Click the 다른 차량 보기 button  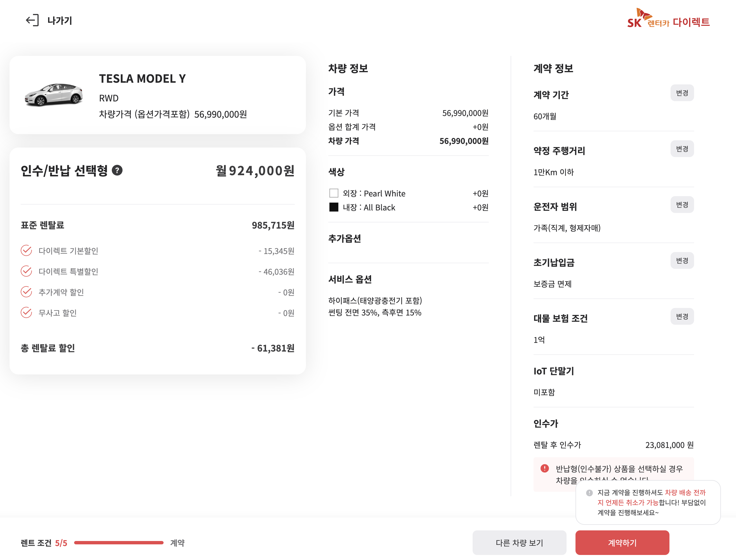coord(519,543)
